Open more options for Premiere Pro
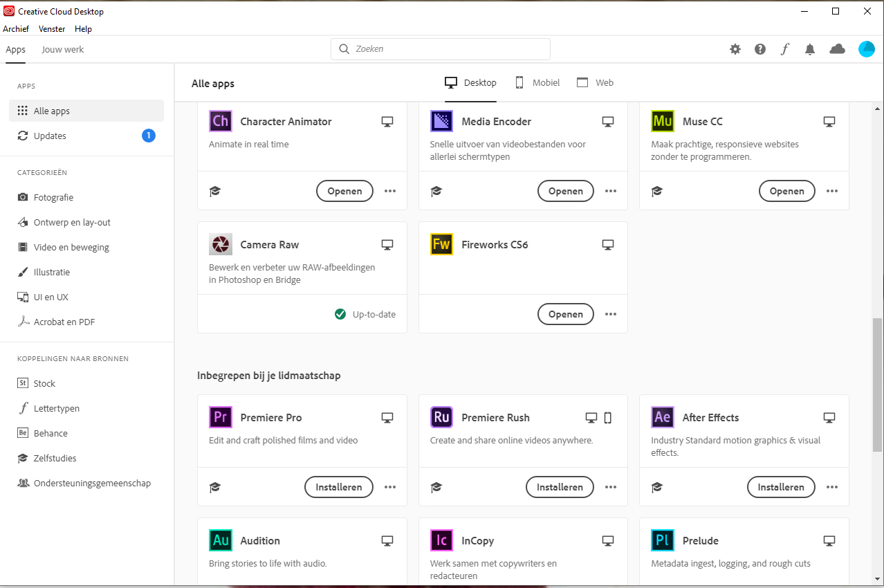 coord(390,487)
